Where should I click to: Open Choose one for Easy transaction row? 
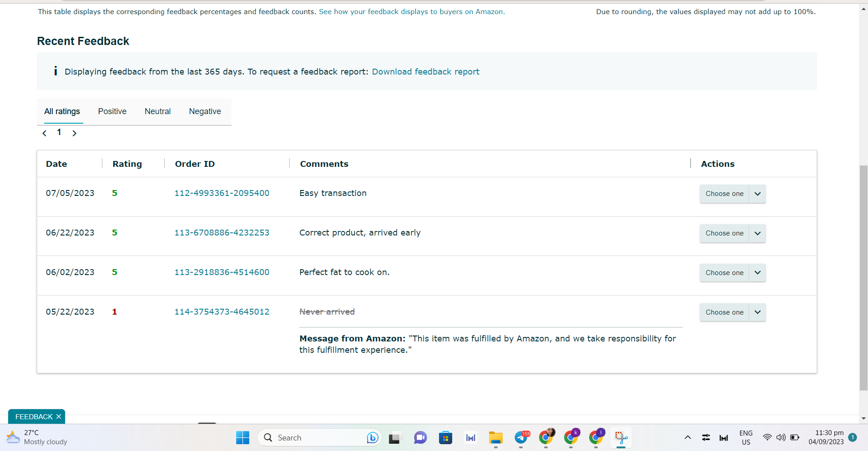724,194
